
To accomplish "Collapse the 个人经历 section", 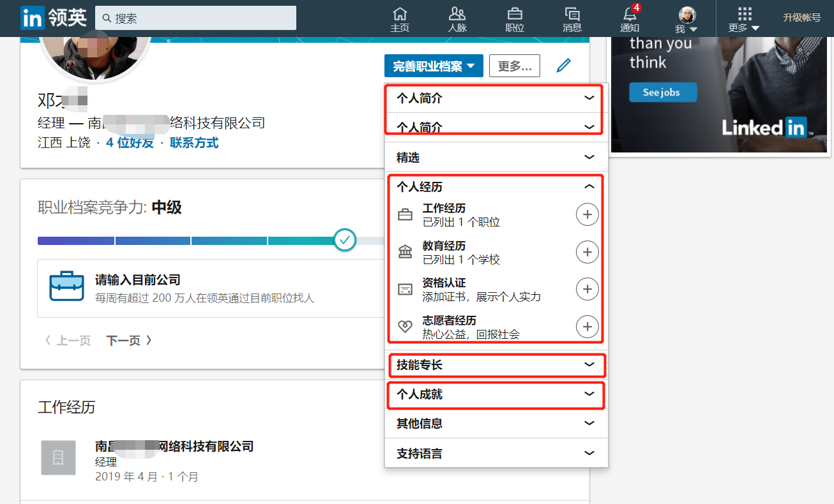I will coord(589,187).
